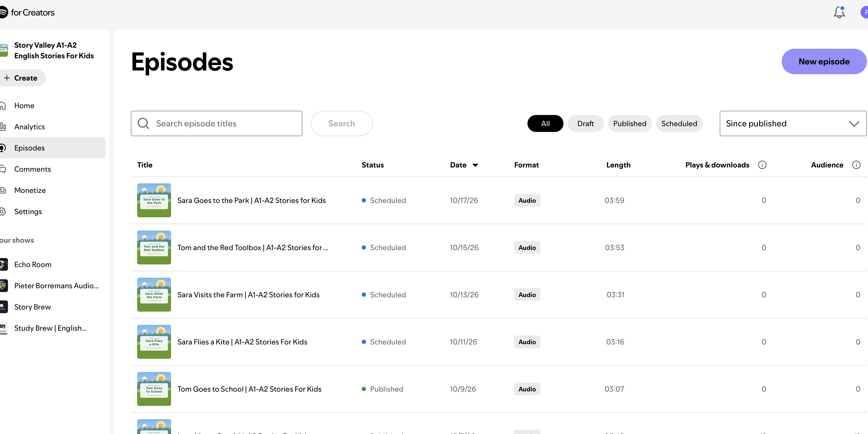Sort by Date column arrow
Viewport: 868px width, 434px height.
click(x=475, y=165)
